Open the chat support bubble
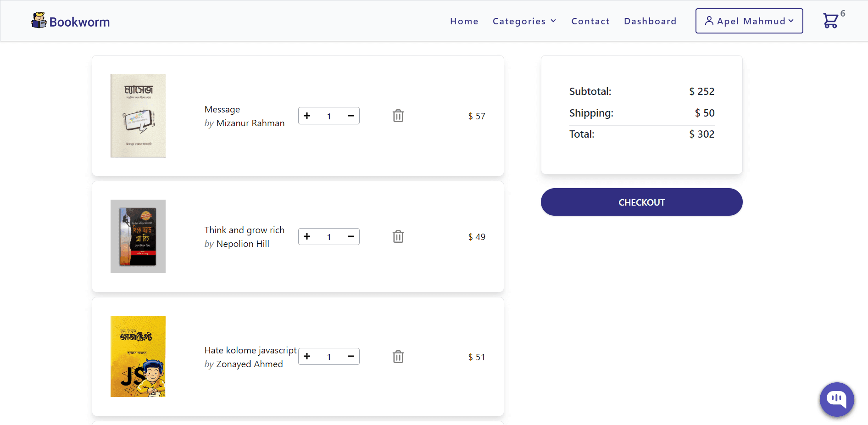 click(837, 399)
